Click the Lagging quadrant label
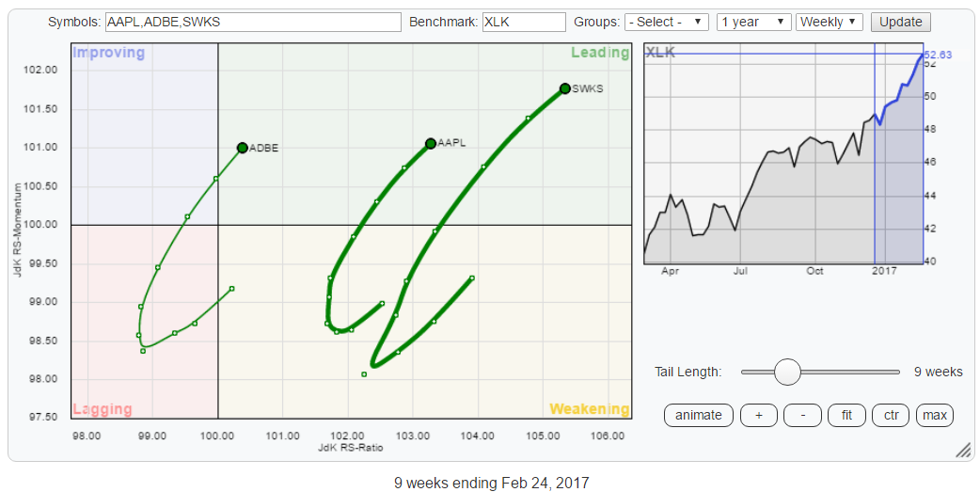Viewport: 980px width, 492px height. pos(103,409)
